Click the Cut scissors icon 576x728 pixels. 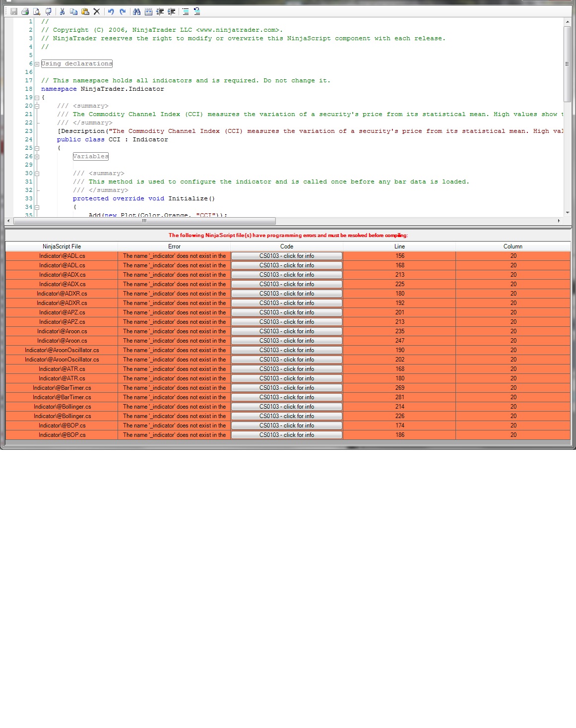point(62,11)
